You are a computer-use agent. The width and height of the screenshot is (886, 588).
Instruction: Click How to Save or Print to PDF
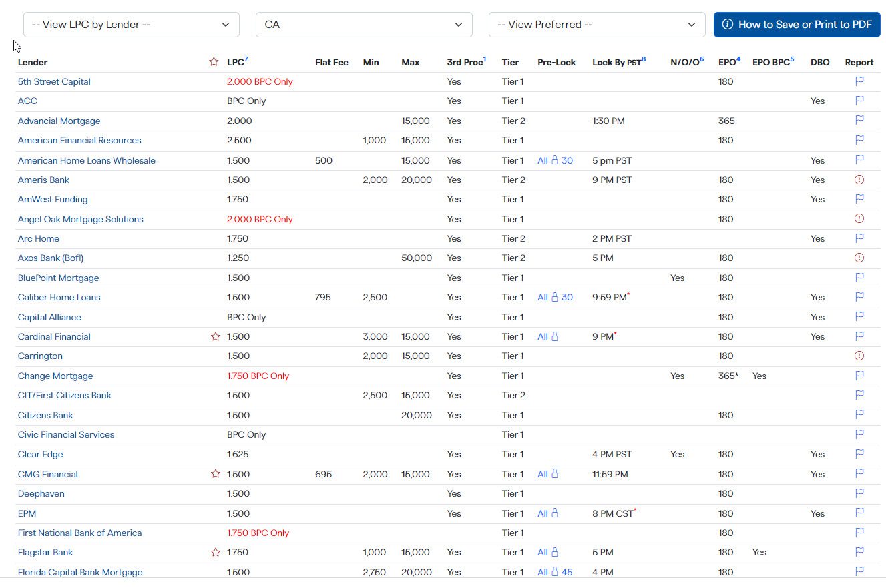797,25
